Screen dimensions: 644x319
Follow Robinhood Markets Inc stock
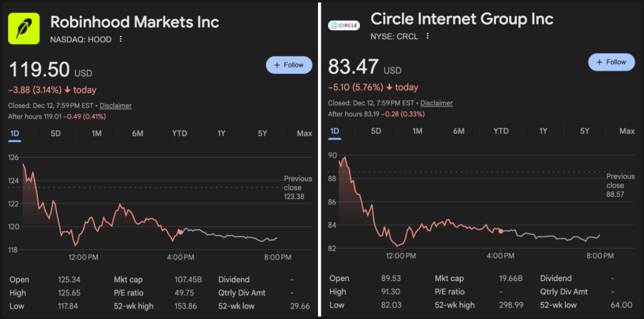289,65
